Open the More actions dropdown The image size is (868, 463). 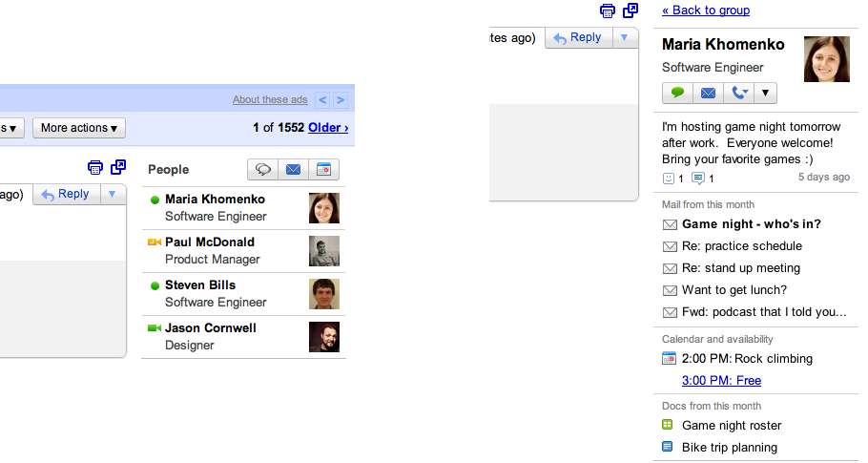(x=79, y=128)
